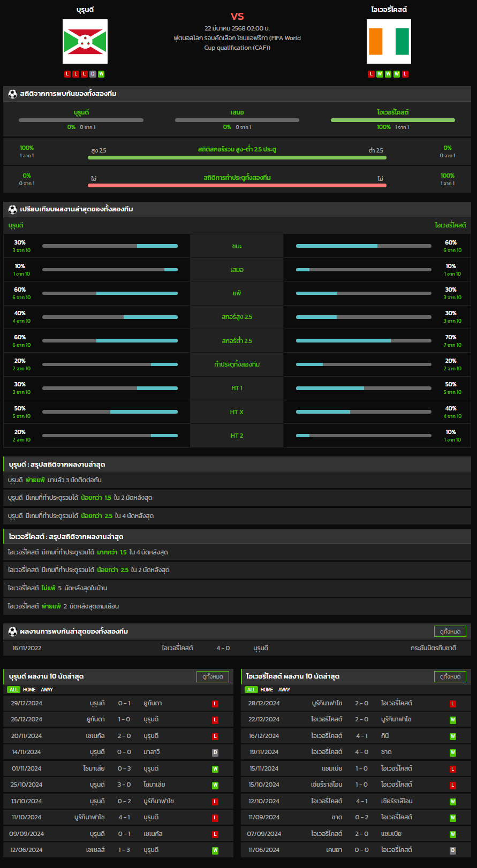Click the 'Cup qualification (CAF)' competition title
477x868 pixels.
(237, 48)
